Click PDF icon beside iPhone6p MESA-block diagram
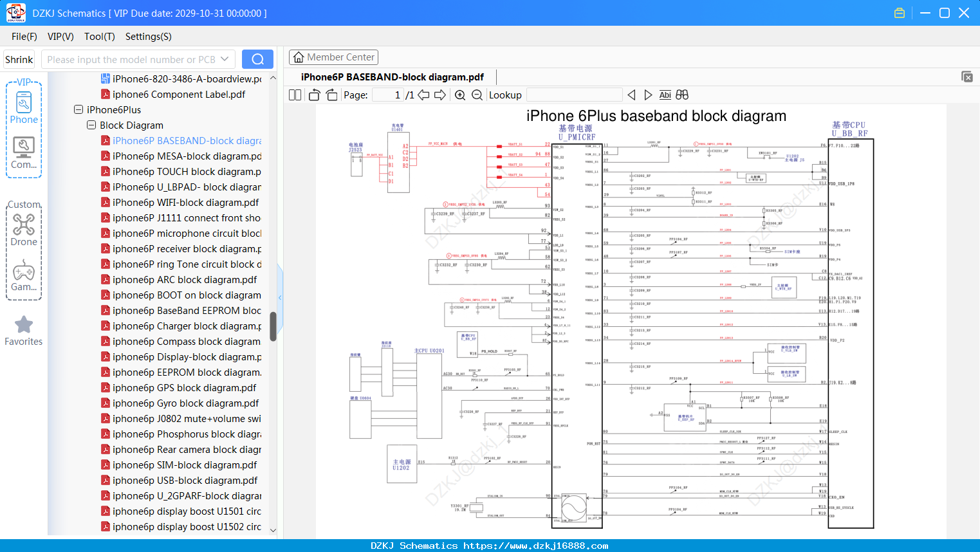The width and height of the screenshot is (980, 552). tap(106, 156)
